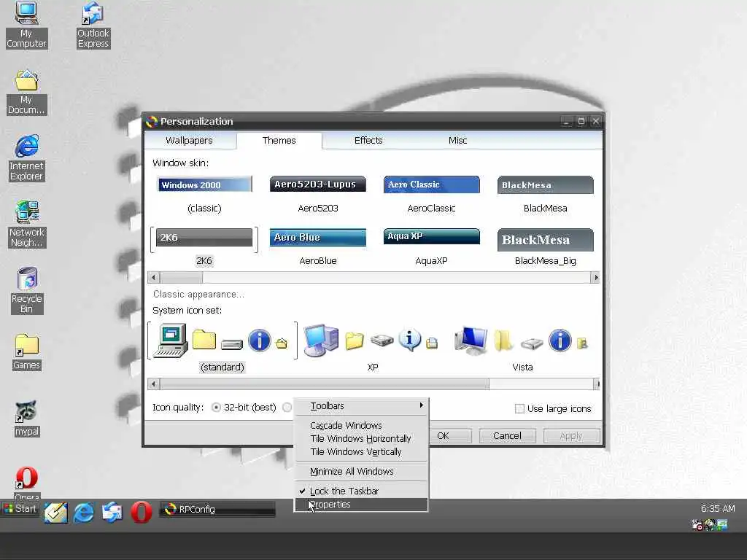
Task: Click Classic appearance link
Action: [x=198, y=295]
